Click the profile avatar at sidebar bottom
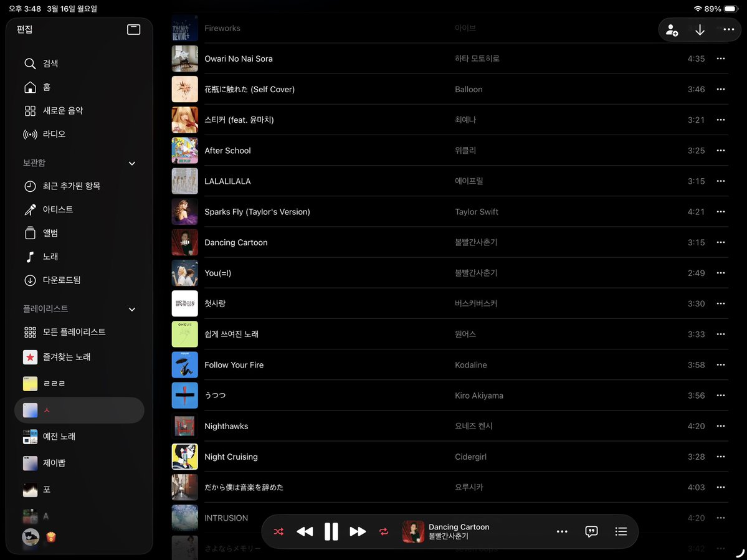This screenshot has width=747, height=560. 31,537
